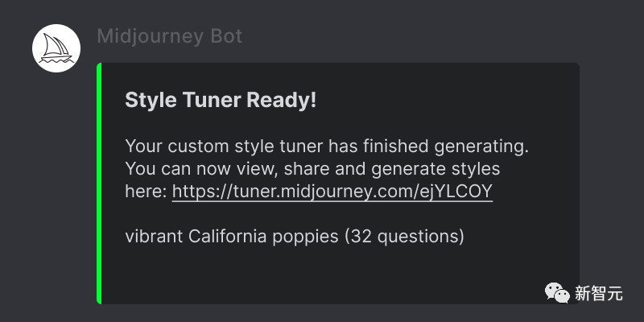Click the 'Bot' word in the username
The height and width of the screenshot is (322, 644).
226,36
